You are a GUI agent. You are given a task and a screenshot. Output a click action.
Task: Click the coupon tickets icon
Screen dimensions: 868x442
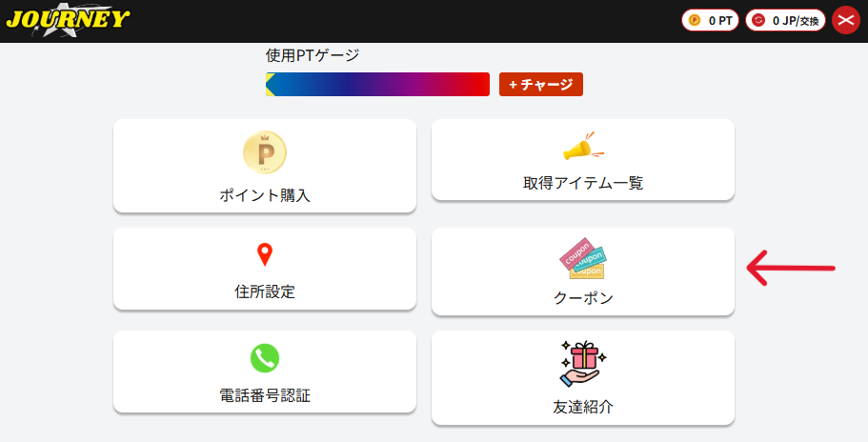coord(583,258)
